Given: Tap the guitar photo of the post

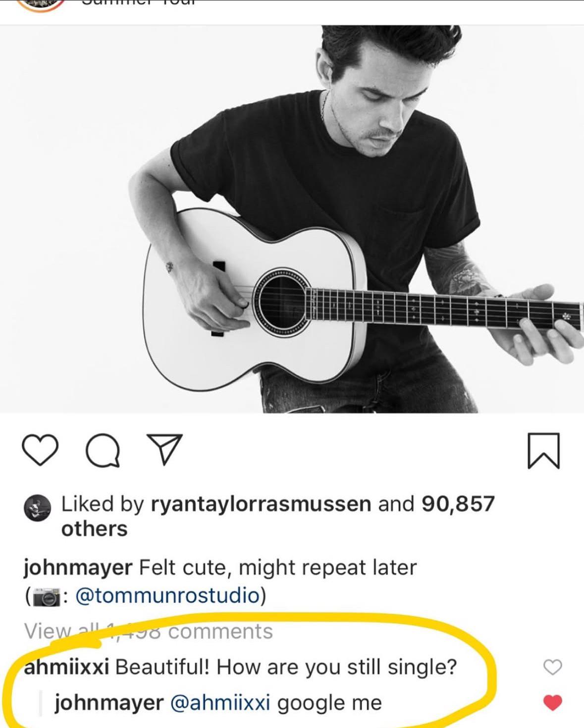Looking at the screenshot, I should point(292,219).
